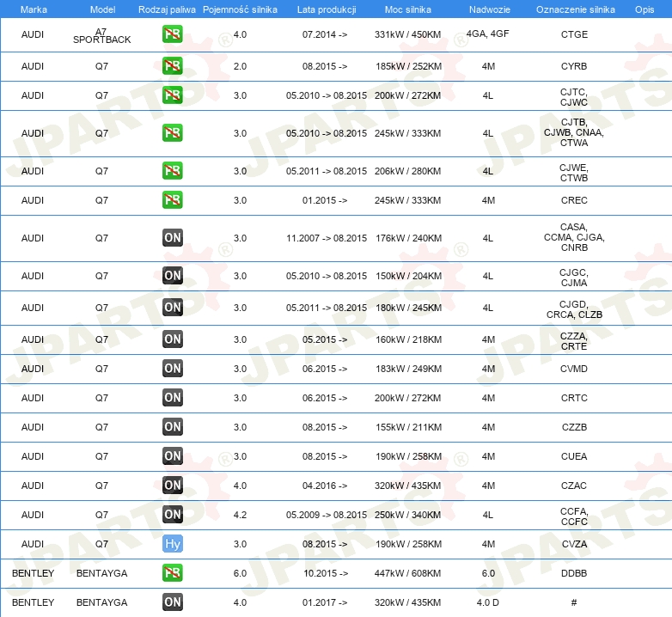Screen dimensions: 672x617
Task: Click the ON diesel icon for Bentayga 4.0 D
Action: 173,602
